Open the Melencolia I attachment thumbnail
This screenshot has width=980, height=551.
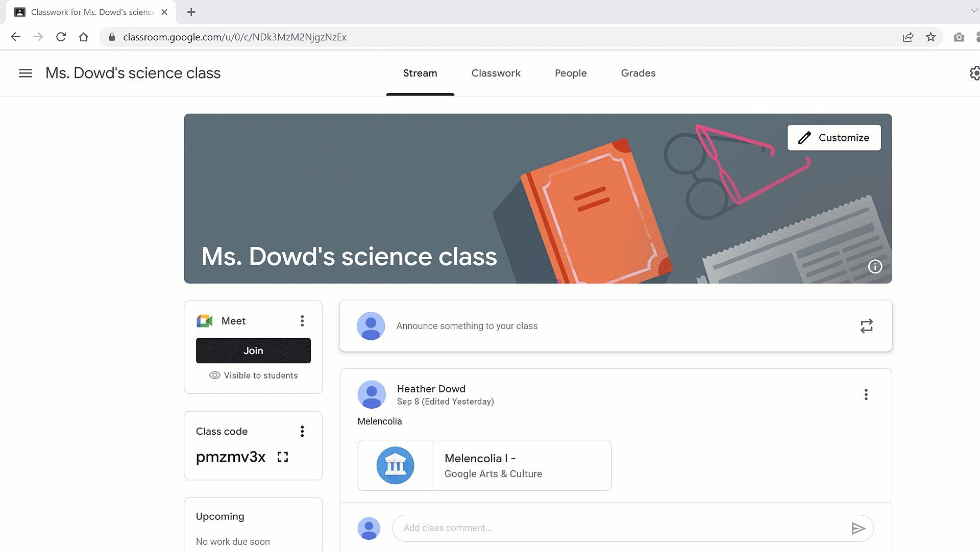point(396,465)
